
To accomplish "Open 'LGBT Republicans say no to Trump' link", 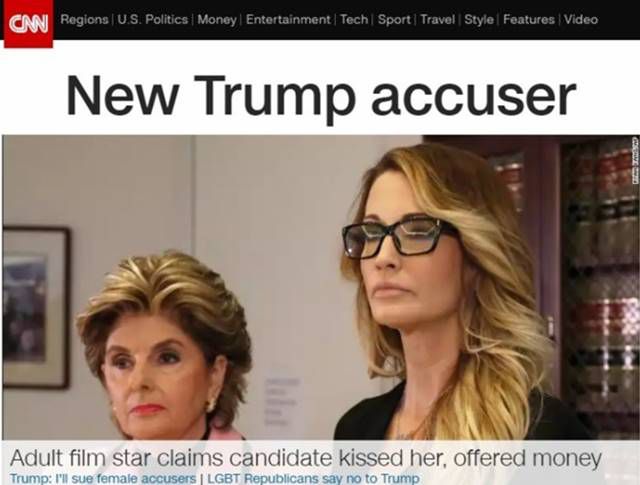I will [x=313, y=478].
